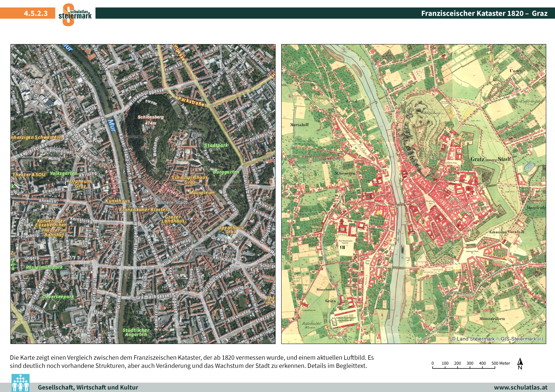Click the Stadtpark label on aerial map
555x392 pixels.
216,145
